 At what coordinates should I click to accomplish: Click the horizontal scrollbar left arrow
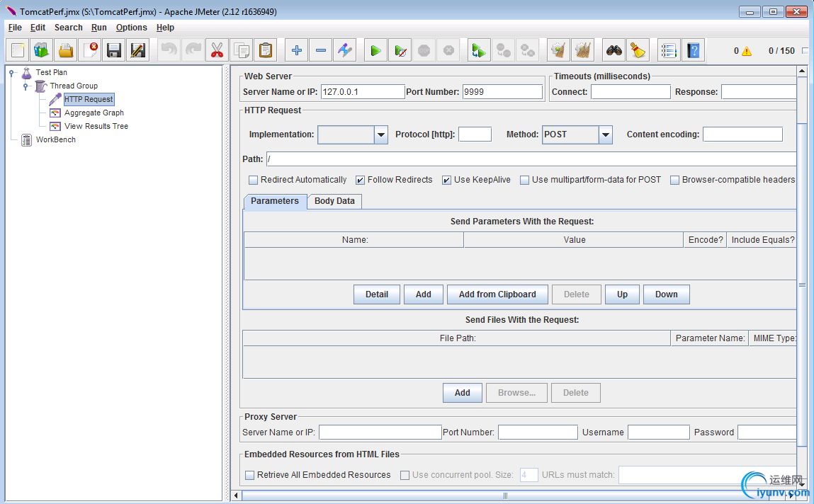coord(236,496)
